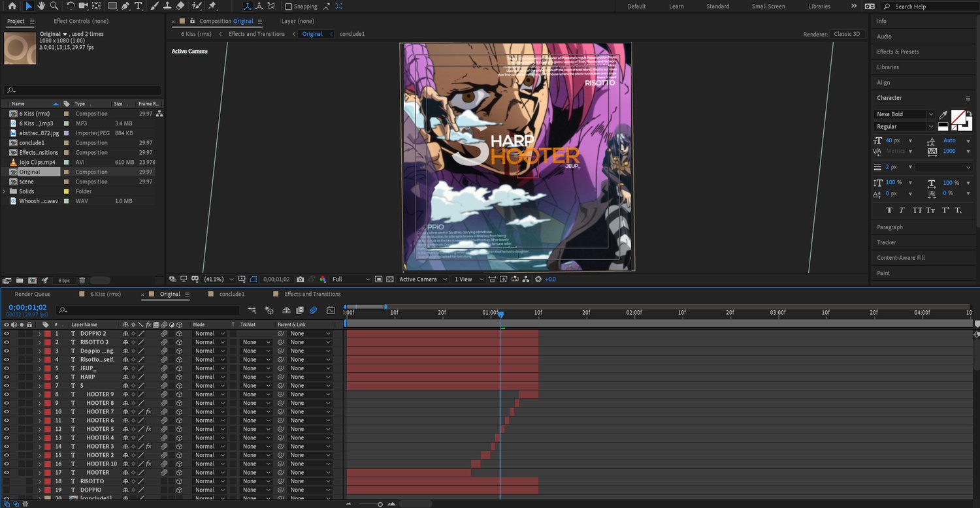Switch to the Render Queue tab
980x508 pixels.
(x=33, y=294)
